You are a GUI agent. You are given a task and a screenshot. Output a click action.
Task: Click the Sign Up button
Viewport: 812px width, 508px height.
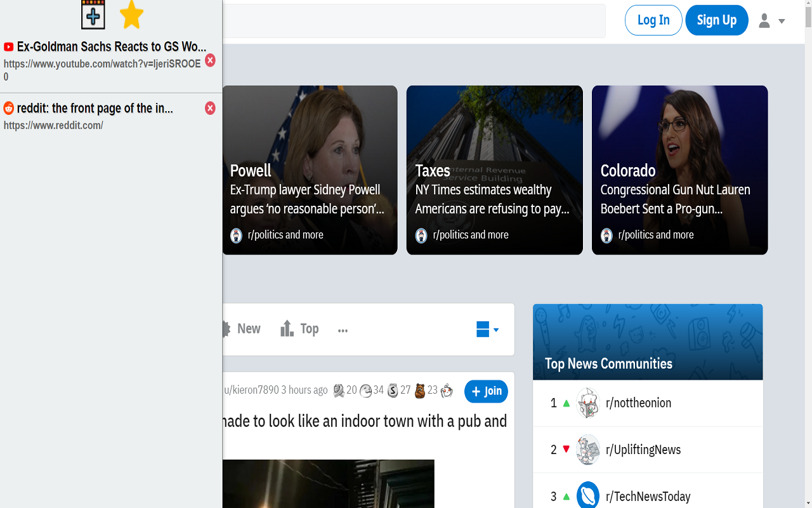pyautogui.click(x=717, y=20)
